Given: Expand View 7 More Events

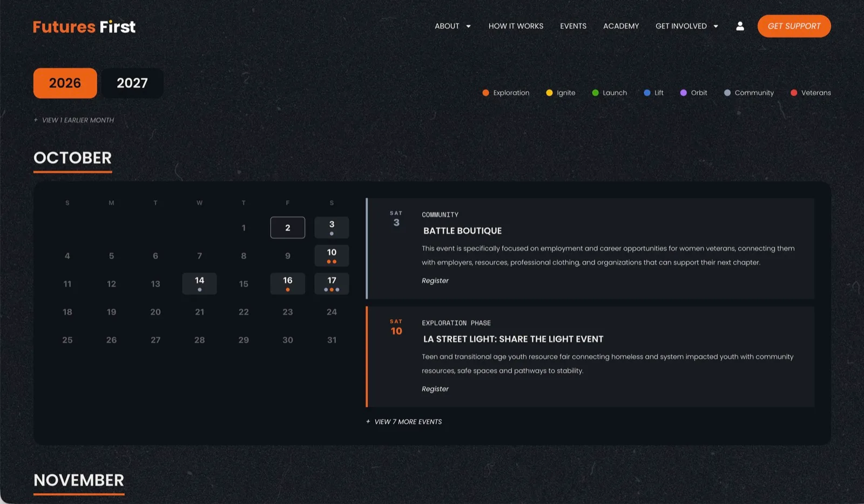Looking at the screenshot, I should pyautogui.click(x=404, y=421).
